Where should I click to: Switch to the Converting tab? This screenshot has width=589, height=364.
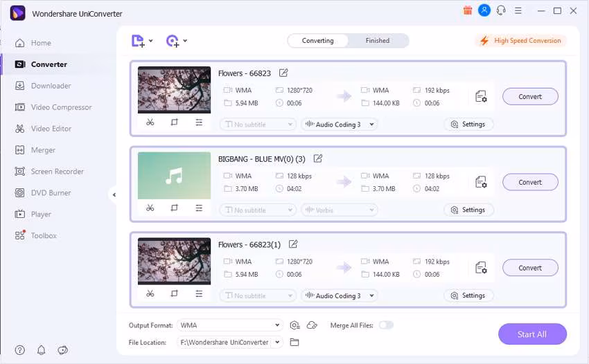point(318,41)
